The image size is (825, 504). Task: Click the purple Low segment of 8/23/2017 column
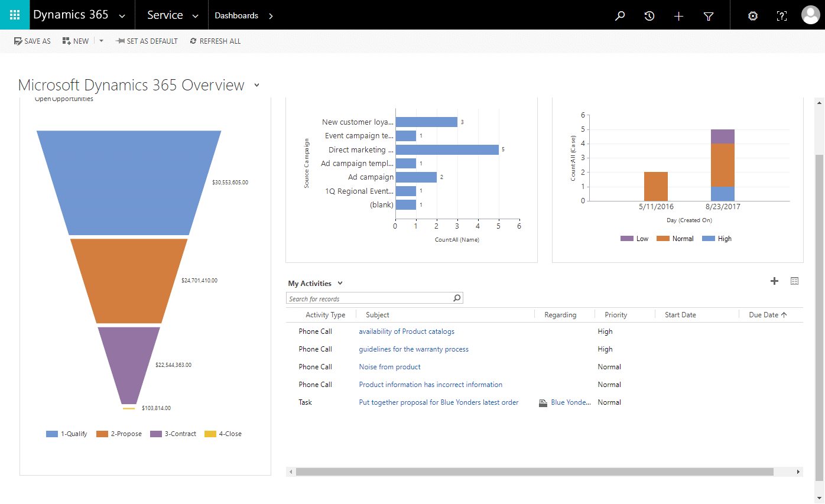pyautogui.click(x=723, y=136)
